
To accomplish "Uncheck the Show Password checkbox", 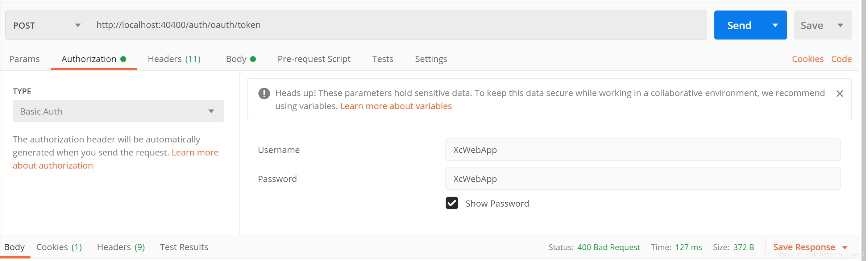I will pyautogui.click(x=452, y=203).
